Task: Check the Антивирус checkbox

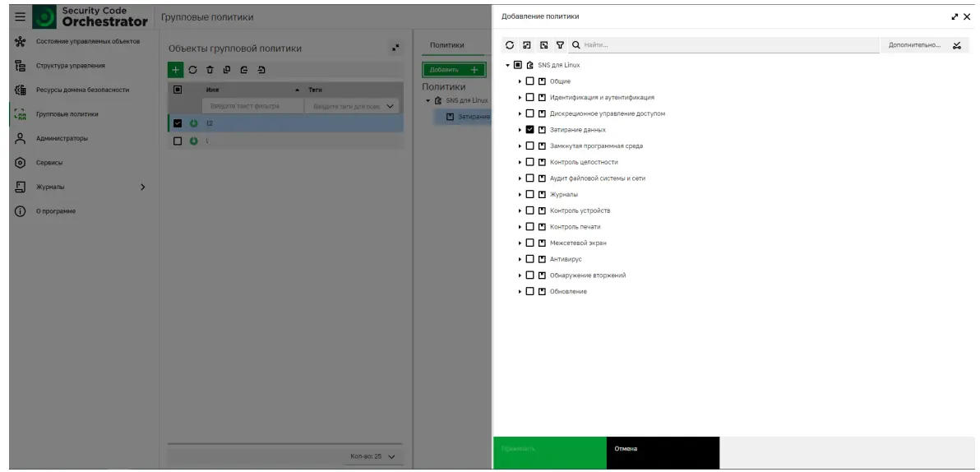Action: click(x=530, y=259)
